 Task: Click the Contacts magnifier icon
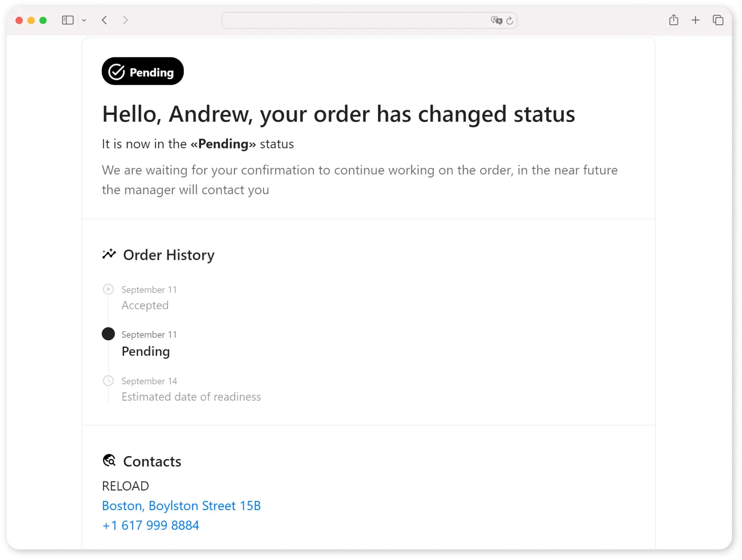(109, 460)
